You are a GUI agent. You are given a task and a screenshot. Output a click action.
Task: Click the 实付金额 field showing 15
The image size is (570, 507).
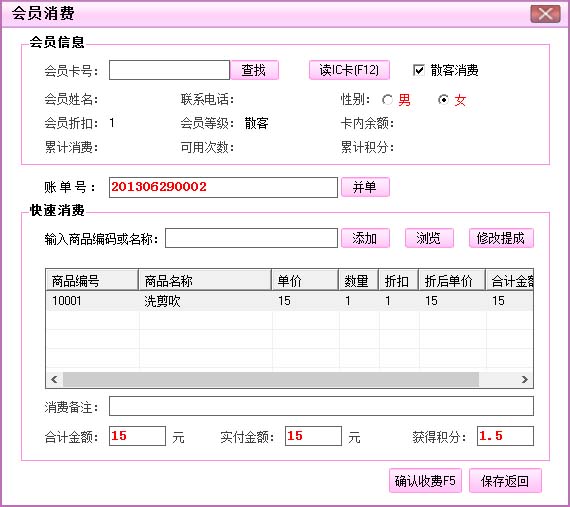(x=313, y=436)
